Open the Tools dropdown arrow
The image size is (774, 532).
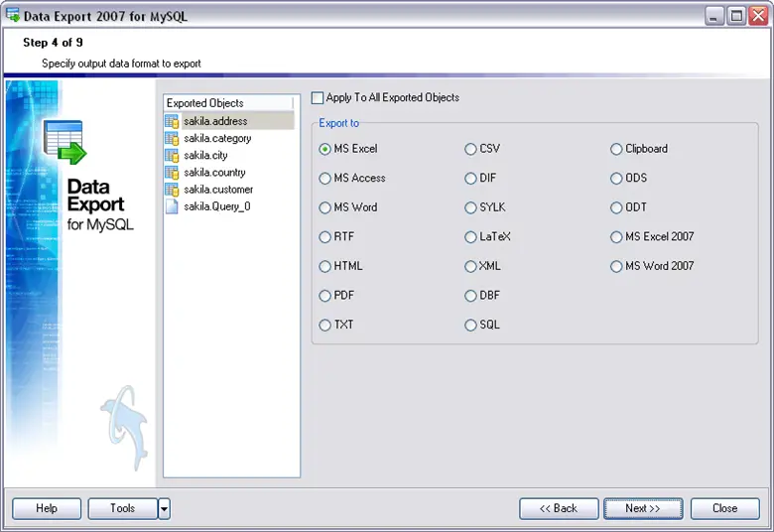pos(165,509)
